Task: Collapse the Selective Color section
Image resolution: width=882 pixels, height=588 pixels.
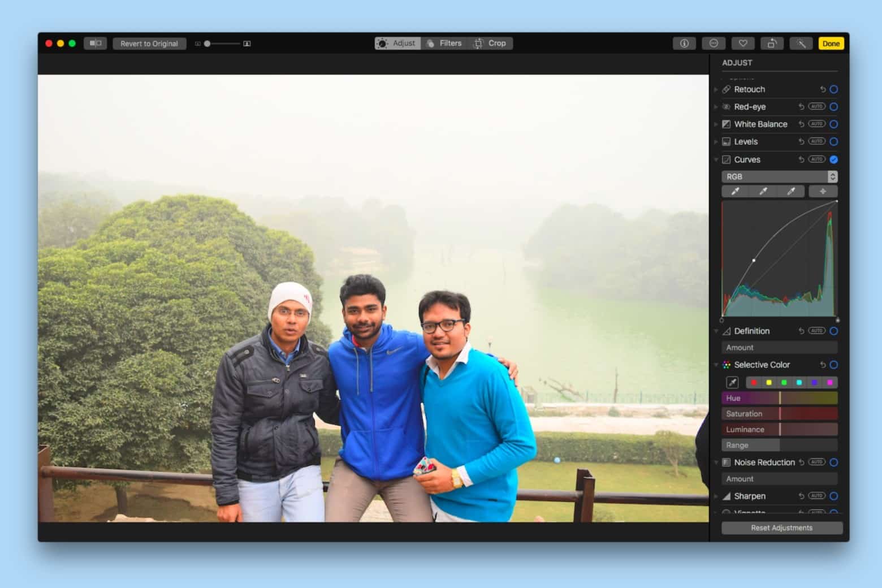Action: tap(716, 365)
